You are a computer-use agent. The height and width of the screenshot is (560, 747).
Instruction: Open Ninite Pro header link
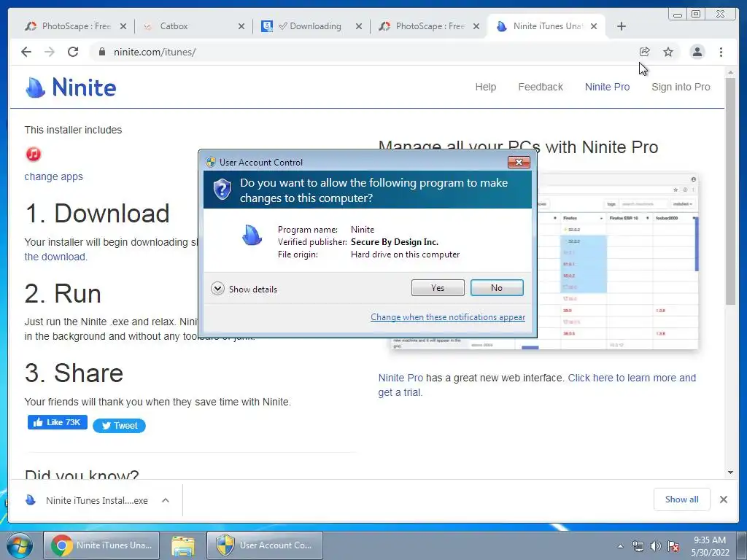[607, 87]
